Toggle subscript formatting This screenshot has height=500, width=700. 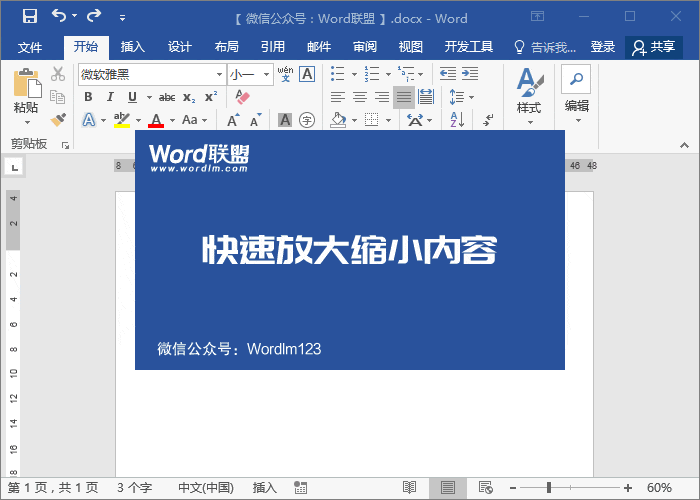(x=189, y=97)
